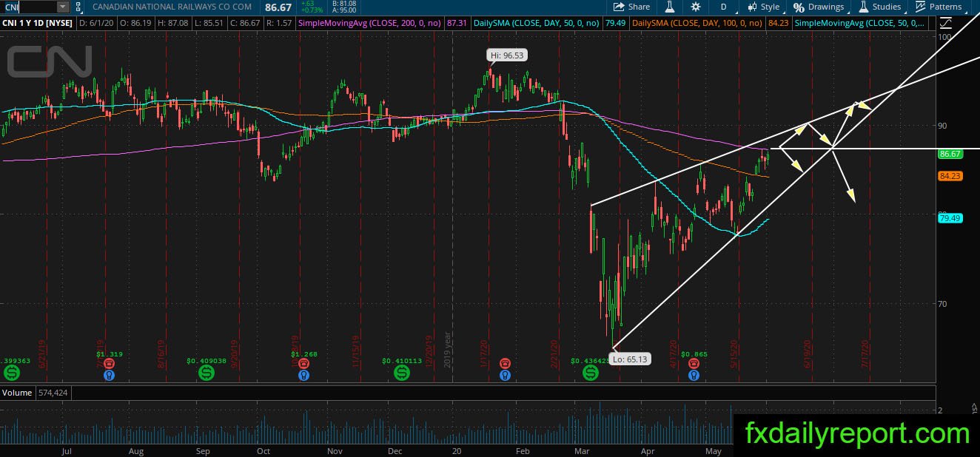
Task: Click the CNI 1 Y 1D [NYSE] label
Action: click(38, 24)
